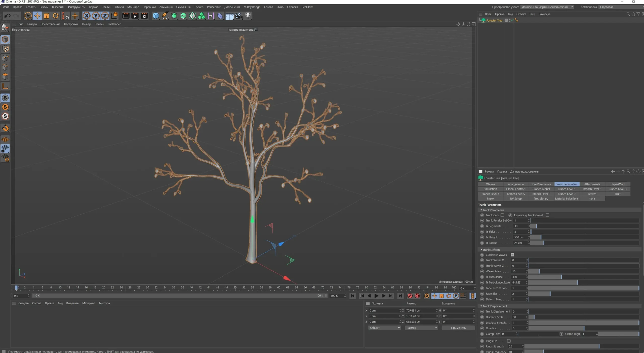The height and width of the screenshot is (353, 644).
Task: Render to Picture Viewer
Action: point(135,16)
